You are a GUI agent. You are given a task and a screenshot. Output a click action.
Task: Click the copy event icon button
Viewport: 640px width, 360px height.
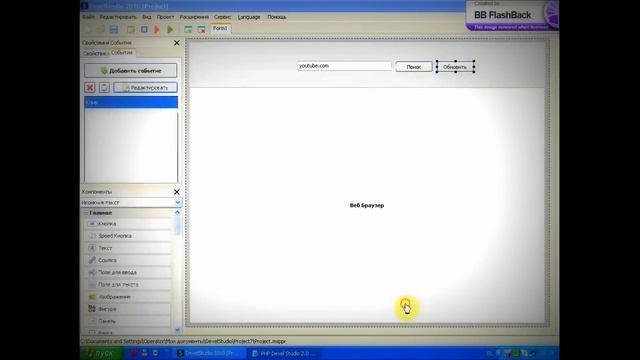104,88
